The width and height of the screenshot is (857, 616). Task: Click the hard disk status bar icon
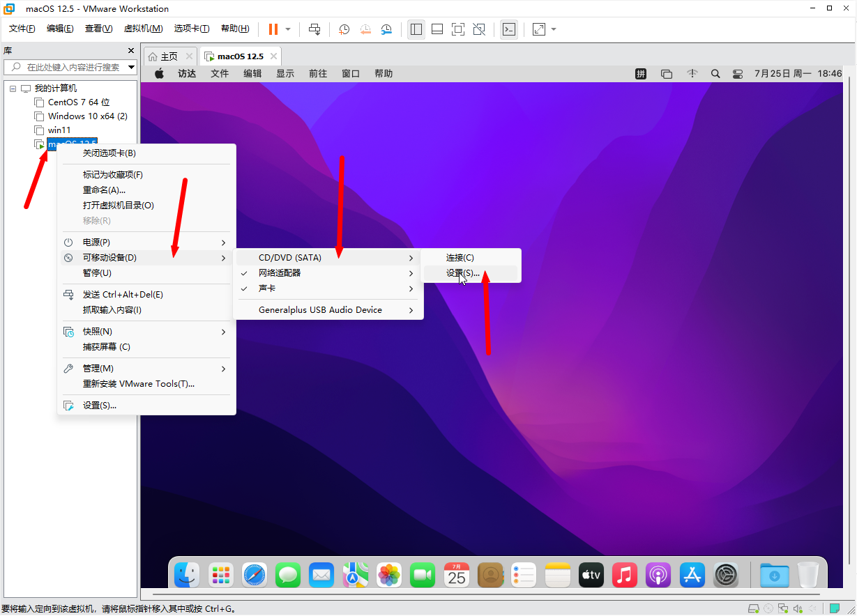click(753, 608)
